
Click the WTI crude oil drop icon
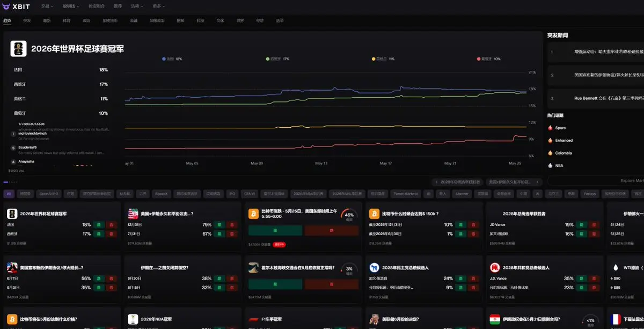[616, 267]
